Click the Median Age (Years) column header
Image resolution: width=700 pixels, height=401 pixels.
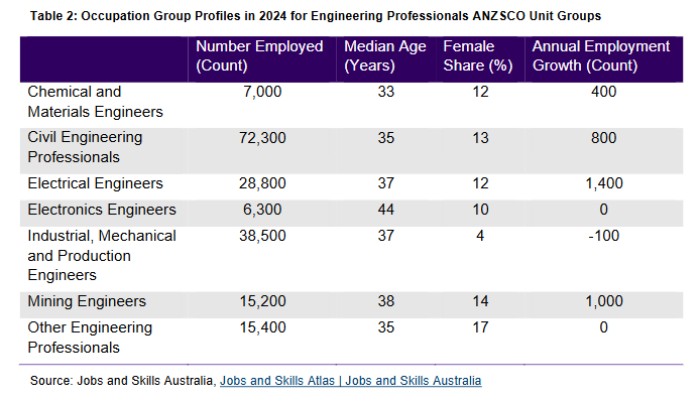(x=385, y=57)
